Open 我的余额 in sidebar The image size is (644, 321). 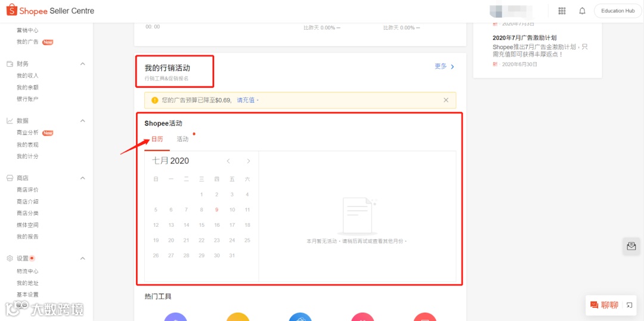tap(27, 88)
